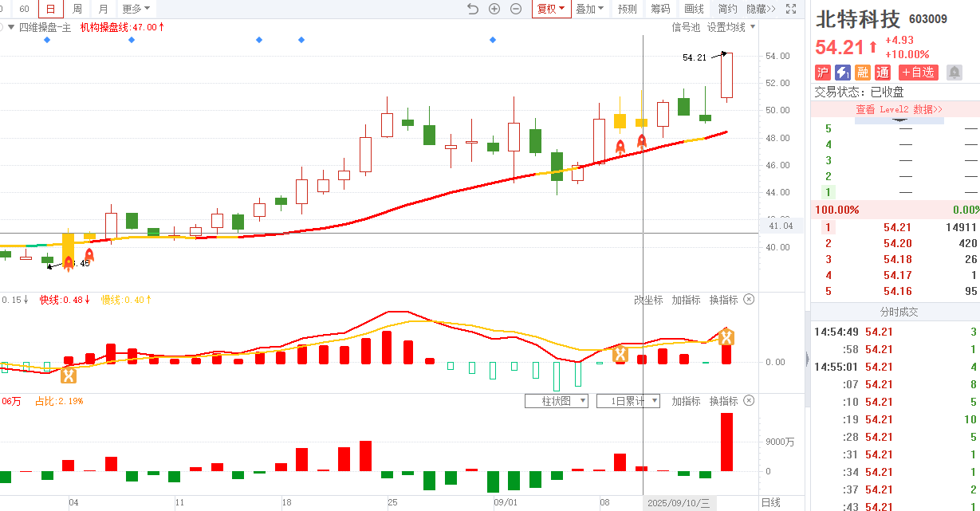The image size is (980, 511).
Task: Click the 快线:0.48 indicator value
Action: (x=65, y=300)
